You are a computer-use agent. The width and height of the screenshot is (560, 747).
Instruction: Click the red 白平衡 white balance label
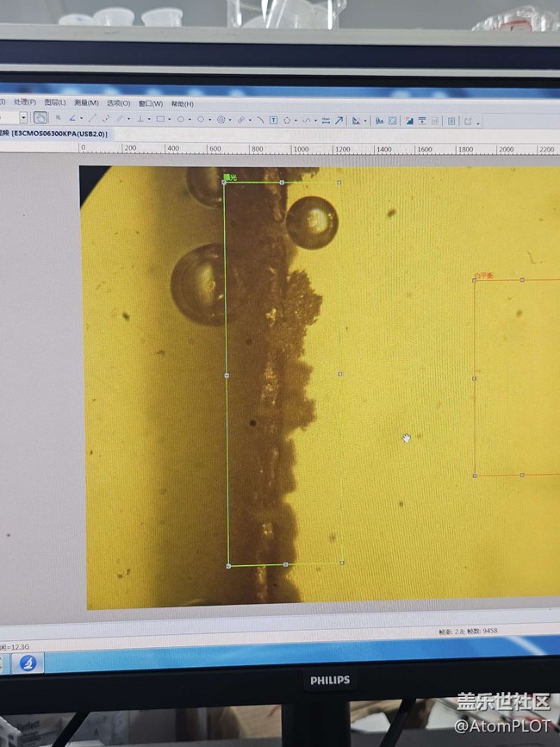(x=483, y=277)
